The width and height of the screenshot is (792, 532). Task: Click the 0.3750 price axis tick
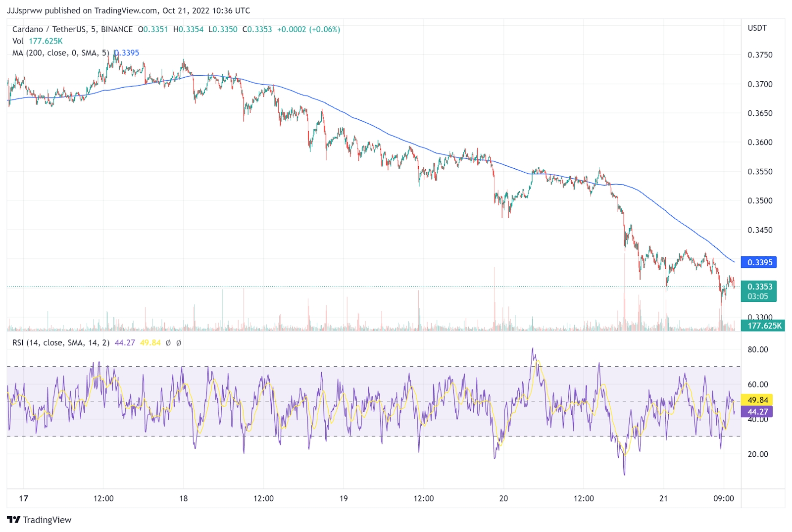[x=760, y=55]
